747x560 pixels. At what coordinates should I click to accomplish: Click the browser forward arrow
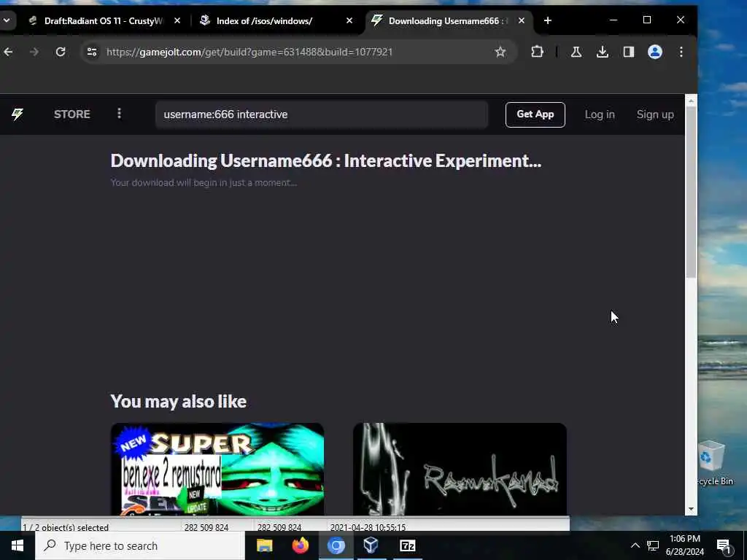[x=34, y=52]
